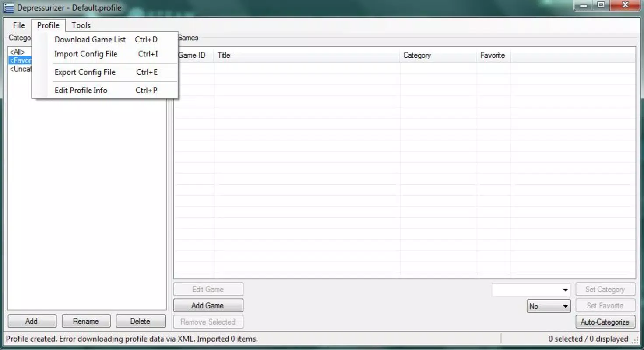The image size is (644, 350).
Task: Click the Remove Selected button
Action: point(208,322)
